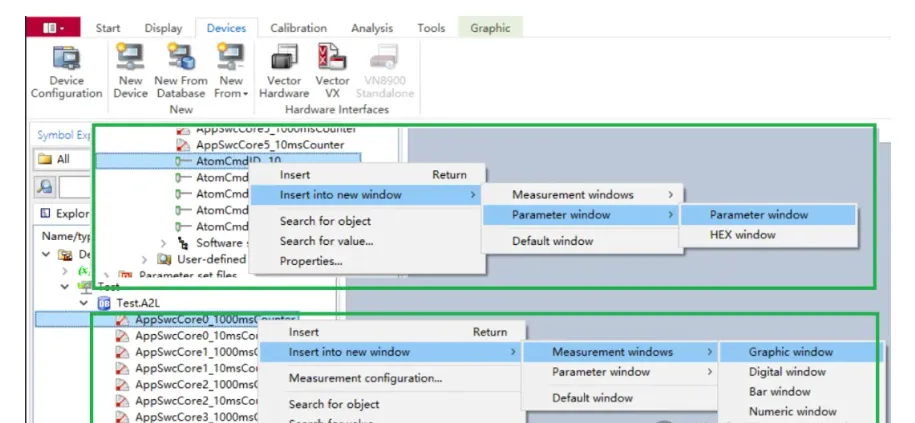Create new device from database

click(x=180, y=71)
